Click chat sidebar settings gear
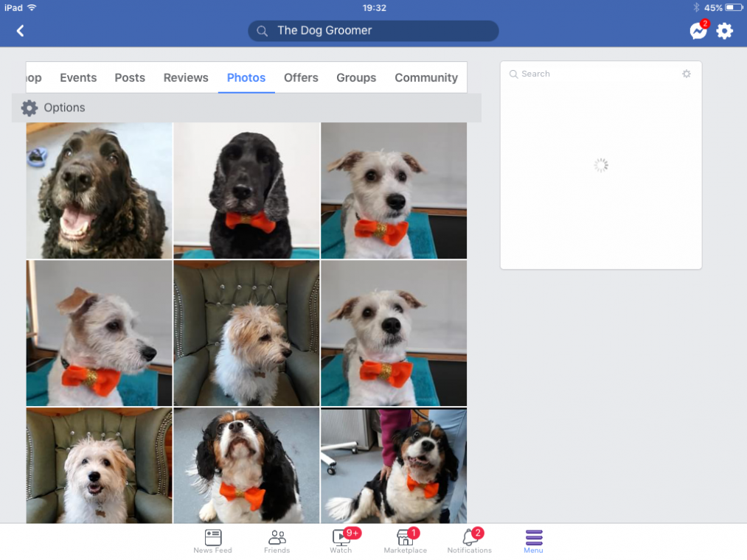The height and width of the screenshot is (560, 747). [x=687, y=74]
